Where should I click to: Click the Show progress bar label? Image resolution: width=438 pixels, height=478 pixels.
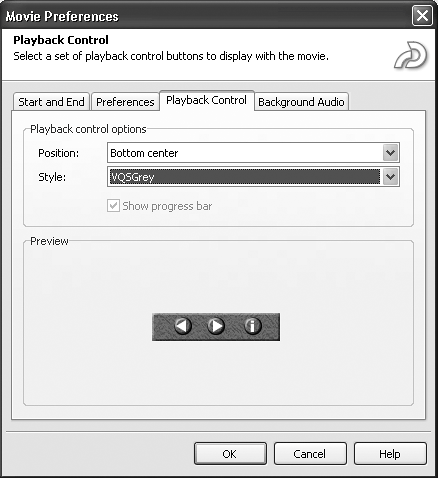pos(167,206)
